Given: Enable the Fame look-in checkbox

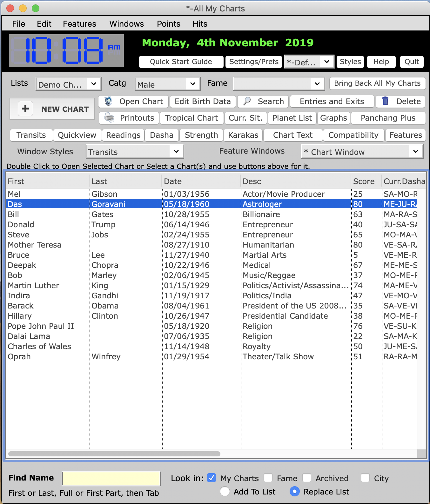Looking at the screenshot, I should [268, 478].
